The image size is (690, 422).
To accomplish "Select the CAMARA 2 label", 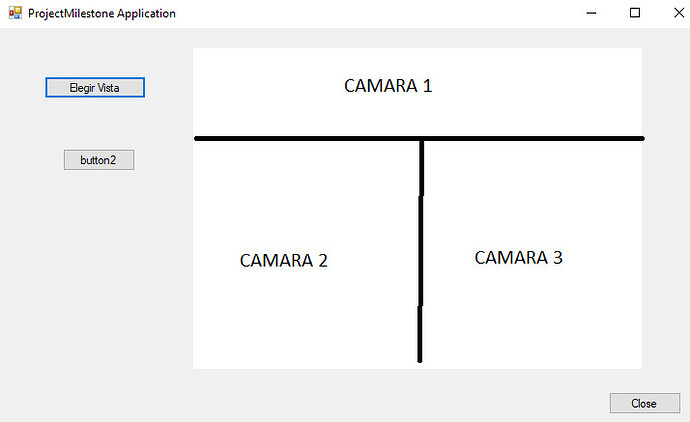I will tap(284, 261).
